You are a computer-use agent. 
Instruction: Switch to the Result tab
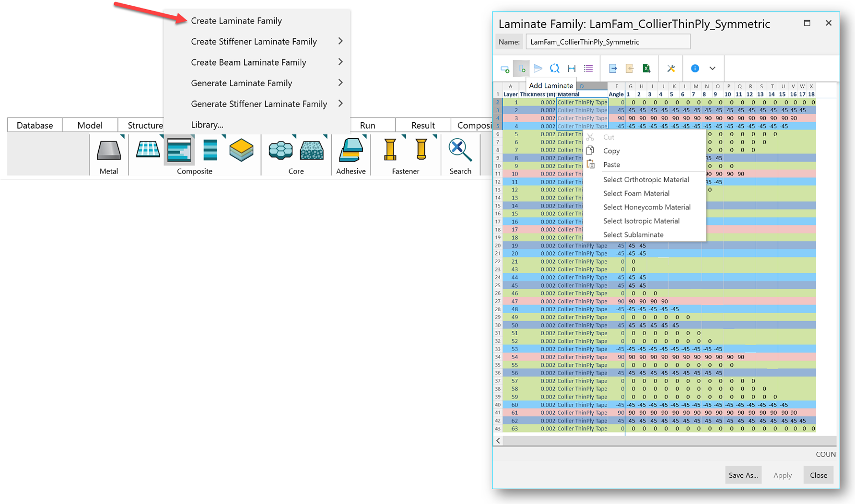tap(423, 125)
